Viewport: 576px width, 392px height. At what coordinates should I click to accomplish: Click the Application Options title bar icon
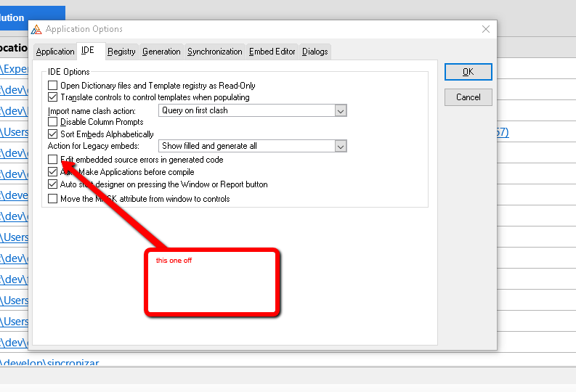[x=36, y=29]
